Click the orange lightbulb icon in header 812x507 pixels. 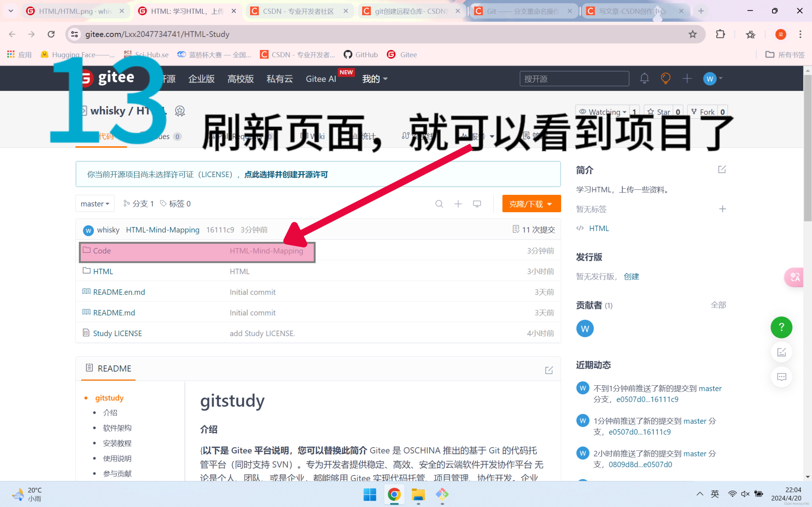coord(665,79)
